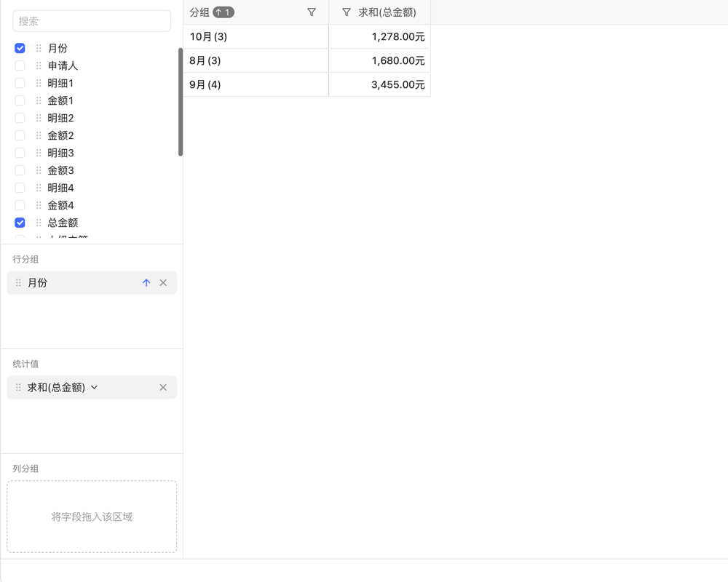Image resolution: width=728 pixels, height=582 pixels.
Task: Remove 求和(总金额) from 统计值 using the × icon
Action: (x=163, y=387)
